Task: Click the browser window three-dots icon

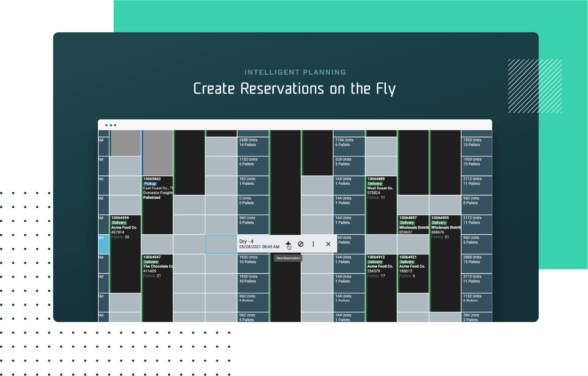Action: (111, 125)
